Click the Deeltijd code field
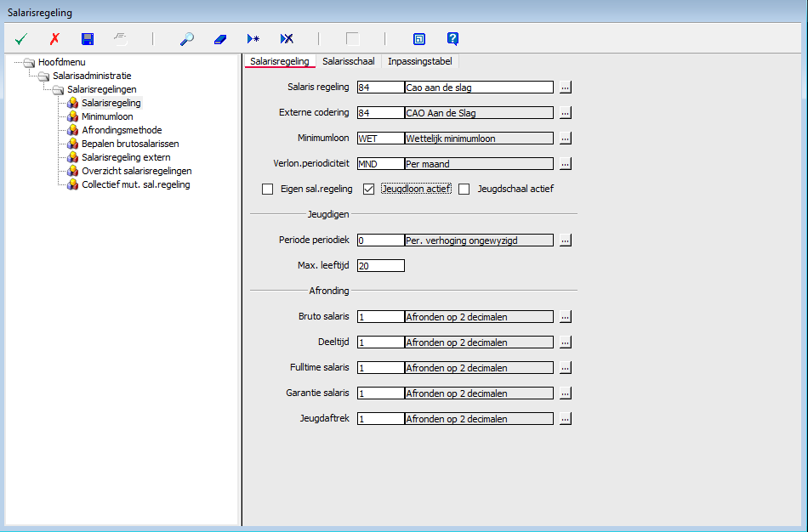The image size is (808, 532). (x=381, y=342)
